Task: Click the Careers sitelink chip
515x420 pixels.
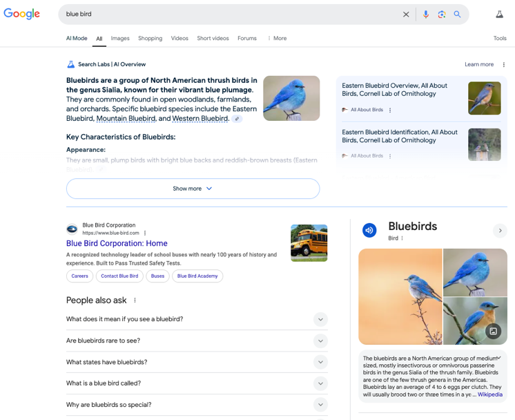Action: click(80, 276)
